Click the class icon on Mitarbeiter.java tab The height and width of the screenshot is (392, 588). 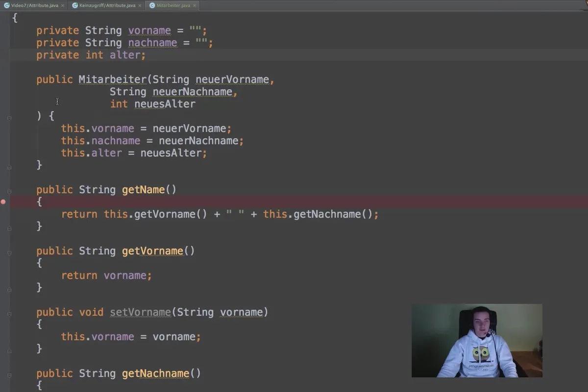click(152, 5)
